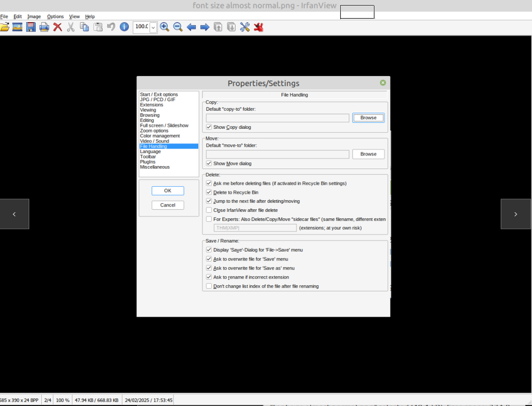Open the Options menu
The image size is (532, 406).
pyautogui.click(x=55, y=16)
